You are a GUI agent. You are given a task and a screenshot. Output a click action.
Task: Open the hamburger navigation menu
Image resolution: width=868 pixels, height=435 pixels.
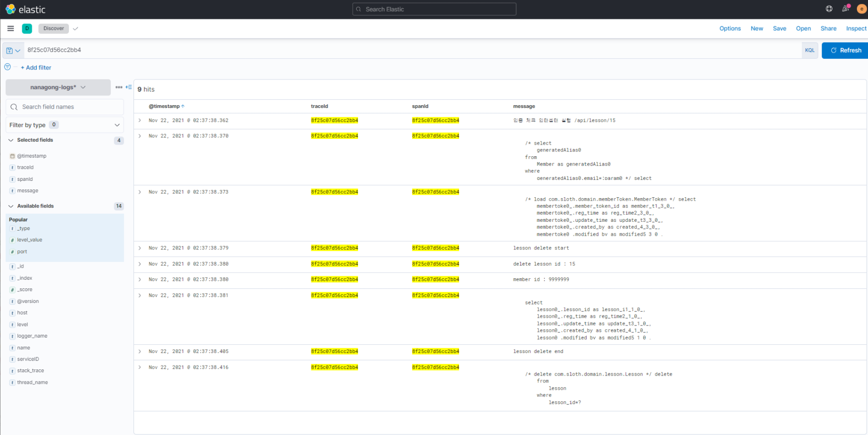coord(11,28)
